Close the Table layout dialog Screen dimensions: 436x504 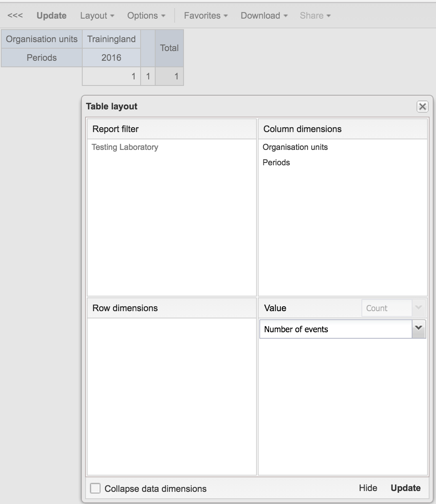(422, 107)
